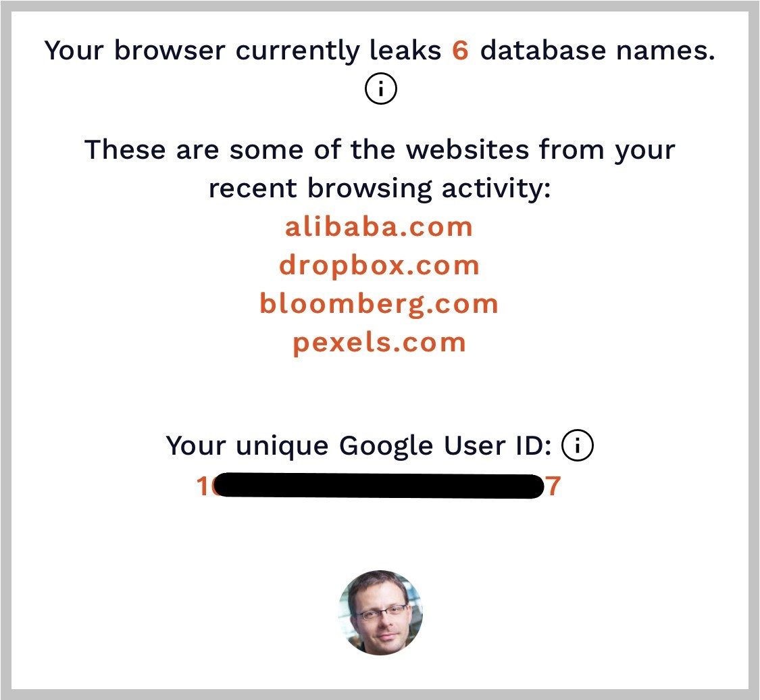The height and width of the screenshot is (700, 760).
Task: Click the 'These are some of the websites' line
Action: pyautogui.click(x=380, y=149)
